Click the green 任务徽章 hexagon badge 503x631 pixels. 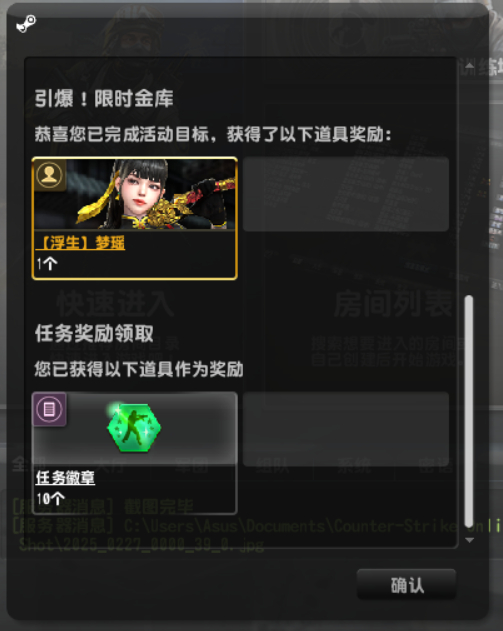coord(134,427)
